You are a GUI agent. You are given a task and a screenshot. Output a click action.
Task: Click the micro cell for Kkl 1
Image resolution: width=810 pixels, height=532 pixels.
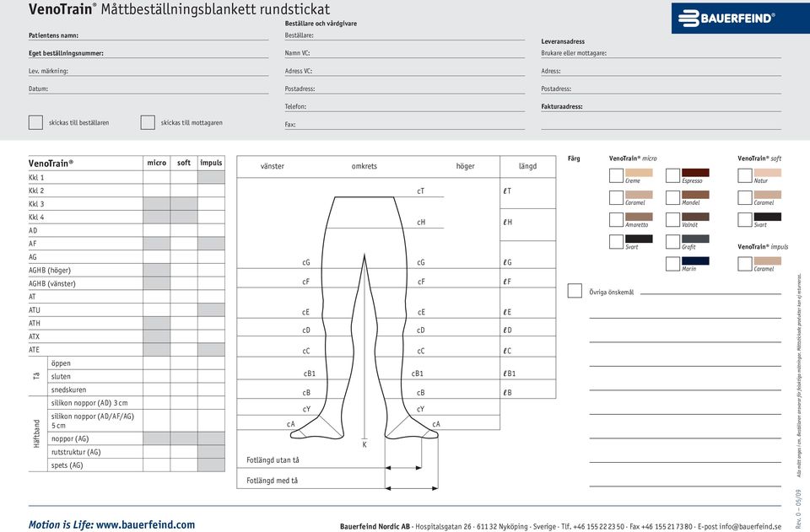(x=157, y=177)
